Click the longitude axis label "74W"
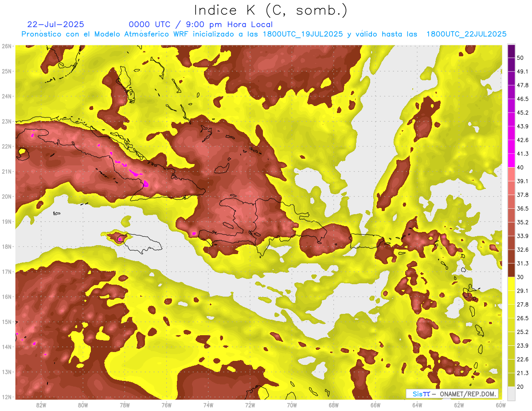 (x=208, y=405)
